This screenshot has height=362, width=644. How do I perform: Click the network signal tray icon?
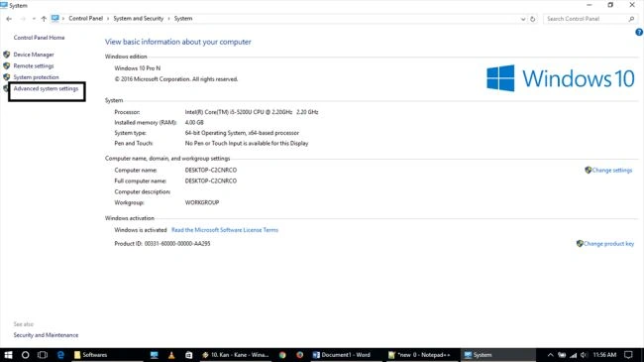pyautogui.click(x=573, y=355)
